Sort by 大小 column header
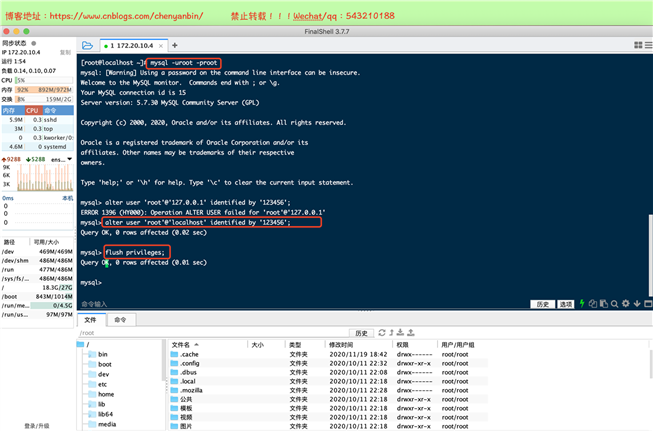This screenshot has width=653, height=431. (267, 345)
